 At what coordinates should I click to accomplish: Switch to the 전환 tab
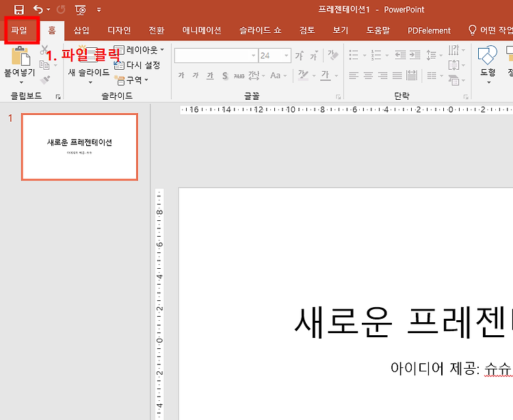coord(157,30)
